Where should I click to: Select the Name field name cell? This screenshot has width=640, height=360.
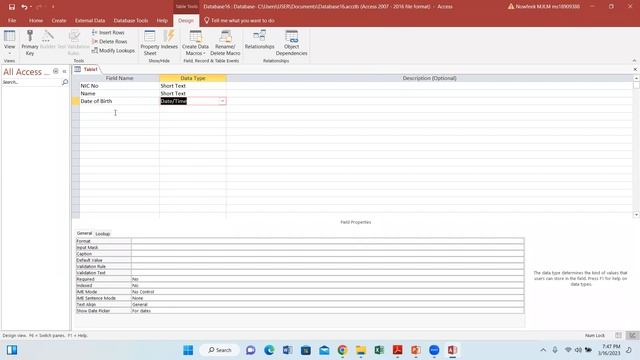tap(119, 93)
